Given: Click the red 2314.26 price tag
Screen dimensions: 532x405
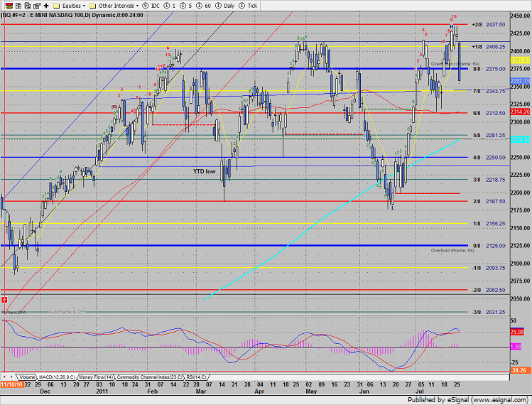Looking at the screenshot, I should (x=520, y=112).
